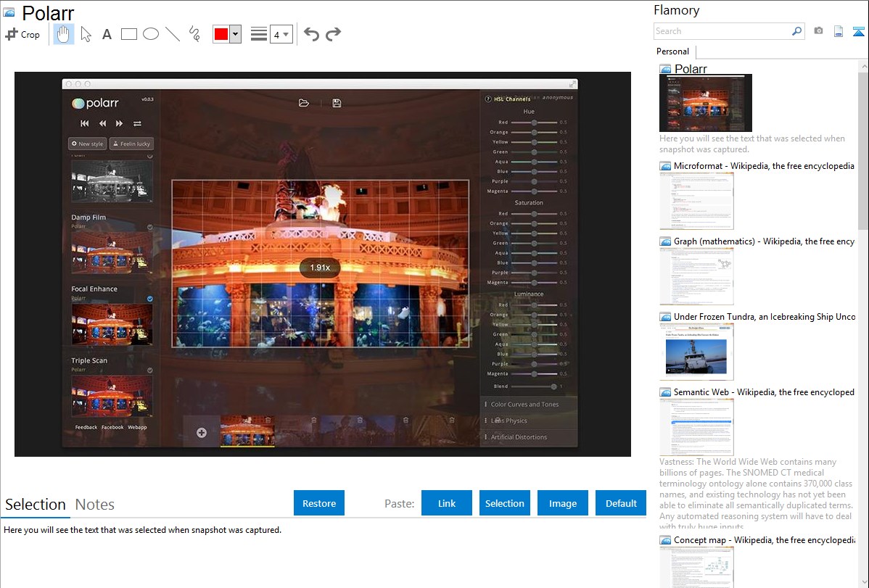The image size is (869, 588).
Task: Open the Notes tab
Action: coord(95,505)
